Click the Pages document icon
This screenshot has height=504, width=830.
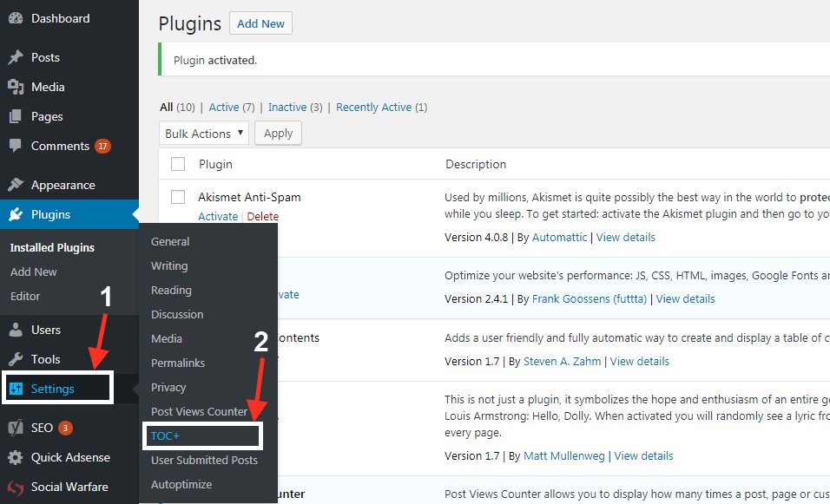pos(16,116)
